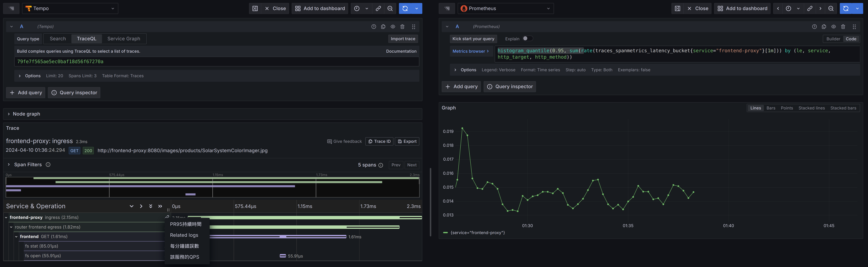Switch to the Service Graph query type tab

124,39
